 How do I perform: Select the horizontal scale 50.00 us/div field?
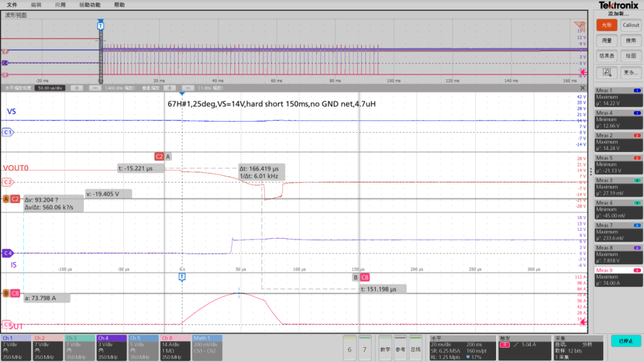(50, 88)
